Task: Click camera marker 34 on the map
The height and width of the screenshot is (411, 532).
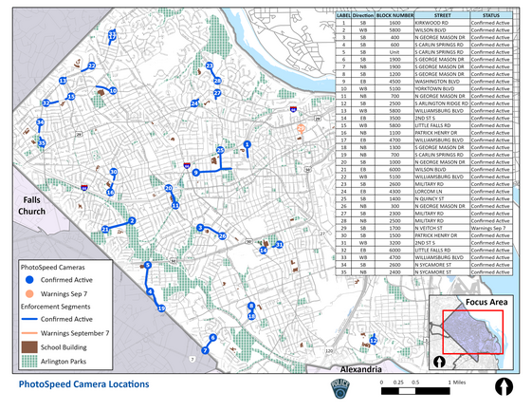Action: coord(40,122)
